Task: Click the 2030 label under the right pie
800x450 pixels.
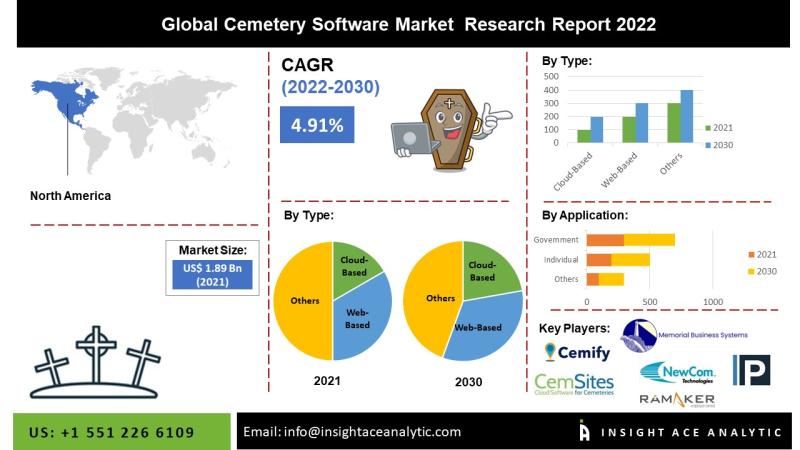Action: pos(468,382)
